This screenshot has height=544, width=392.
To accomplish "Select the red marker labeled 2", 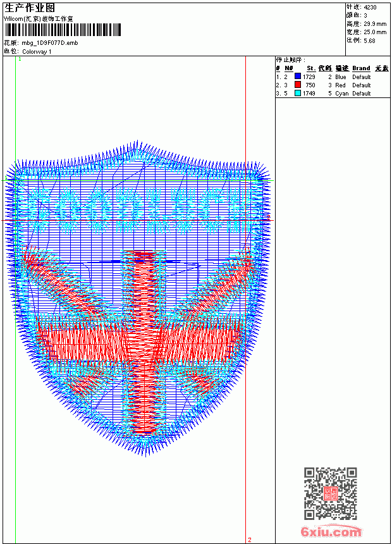I will pyautogui.click(x=249, y=540).
